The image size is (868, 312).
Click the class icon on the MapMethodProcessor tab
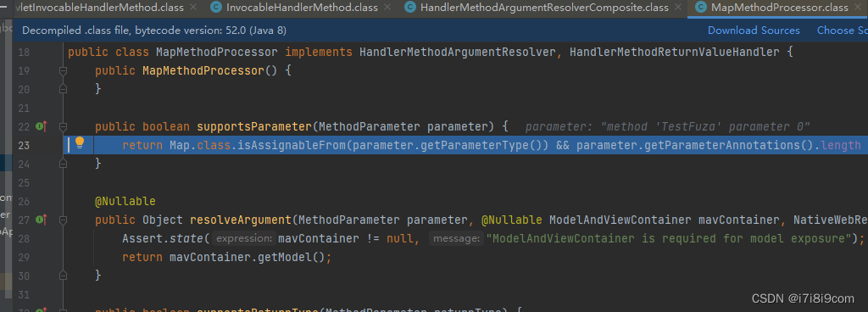click(x=701, y=8)
